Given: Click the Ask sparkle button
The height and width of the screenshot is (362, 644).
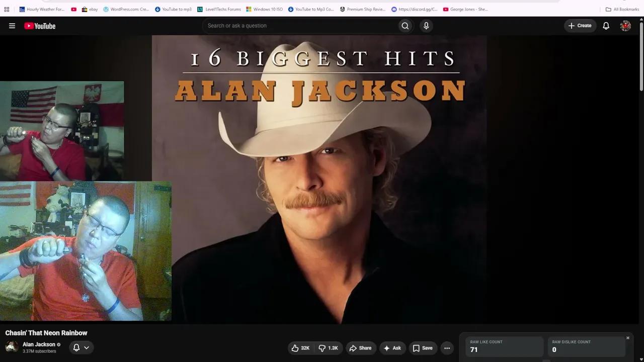Looking at the screenshot, I should click(x=392, y=348).
